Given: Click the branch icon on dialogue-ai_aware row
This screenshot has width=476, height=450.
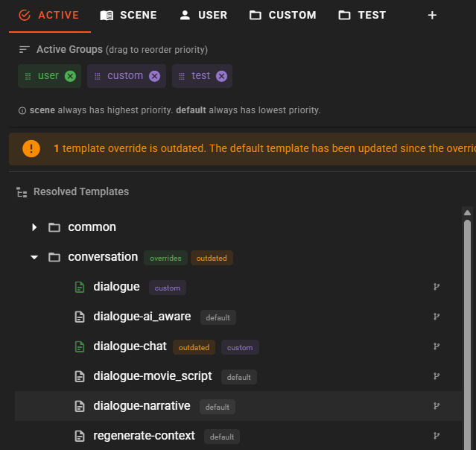Looking at the screenshot, I should (x=436, y=317).
